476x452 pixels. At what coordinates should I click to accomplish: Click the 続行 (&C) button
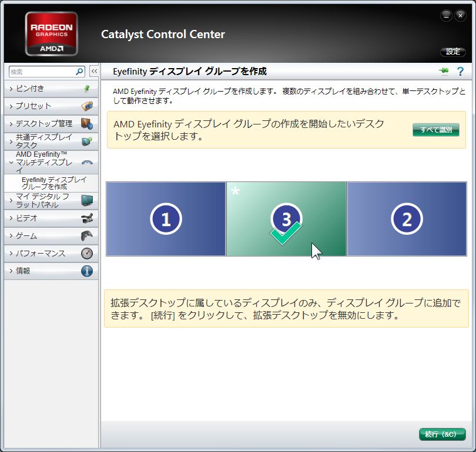point(442,434)
